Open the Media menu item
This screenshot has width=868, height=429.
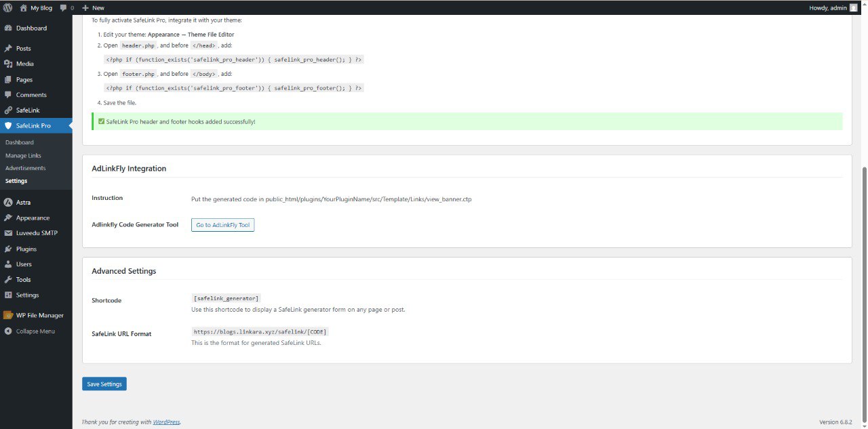pyautogui.click(x=36, y=64)
